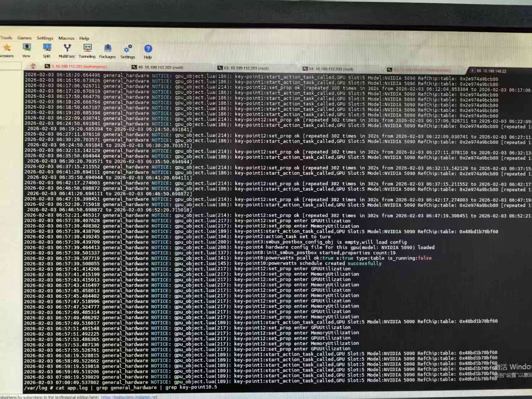The image size is (532, 399).
Task: Open the Tools menu
Action: click(x=6, y=38)
